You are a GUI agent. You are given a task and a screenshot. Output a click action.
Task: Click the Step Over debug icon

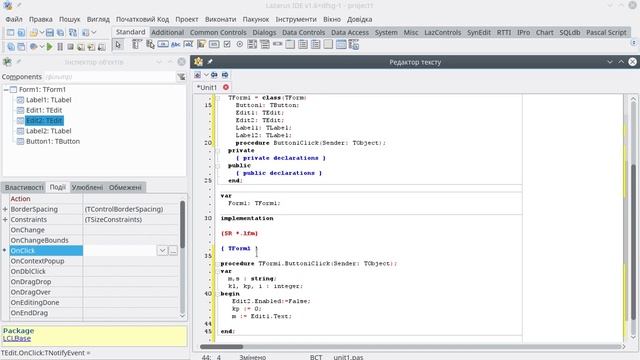point(91,47)
